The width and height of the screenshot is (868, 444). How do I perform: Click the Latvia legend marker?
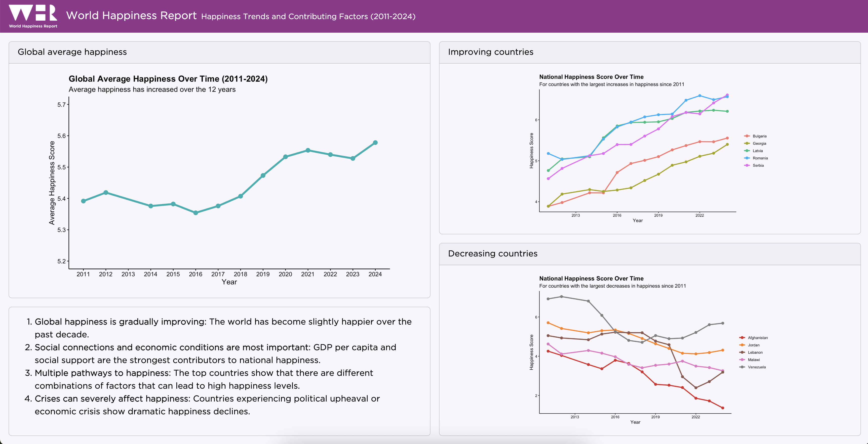pos(747,151)
